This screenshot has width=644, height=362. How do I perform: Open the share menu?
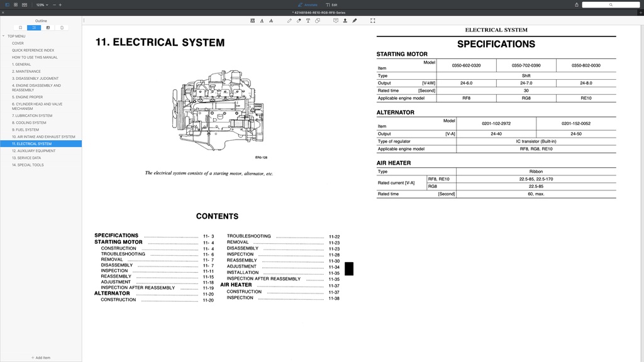(576, 4)
